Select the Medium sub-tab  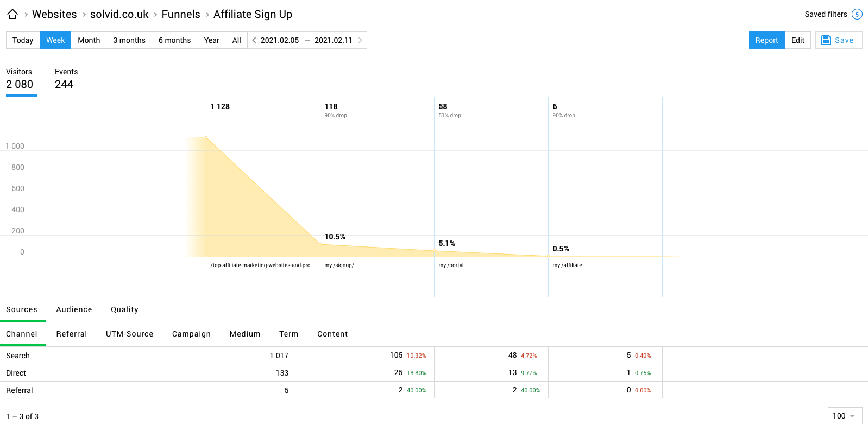coord(245,334)
